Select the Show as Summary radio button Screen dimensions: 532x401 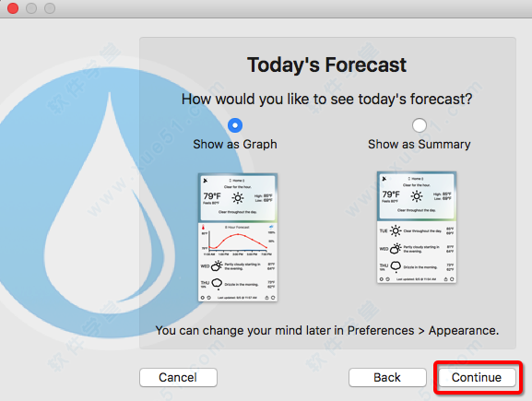tap(420, 125)
